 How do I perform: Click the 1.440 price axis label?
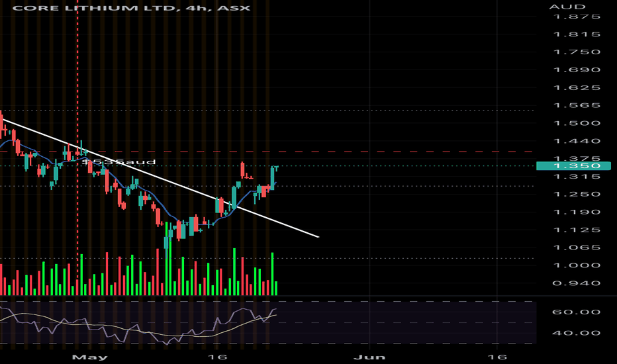click(577, 141)
